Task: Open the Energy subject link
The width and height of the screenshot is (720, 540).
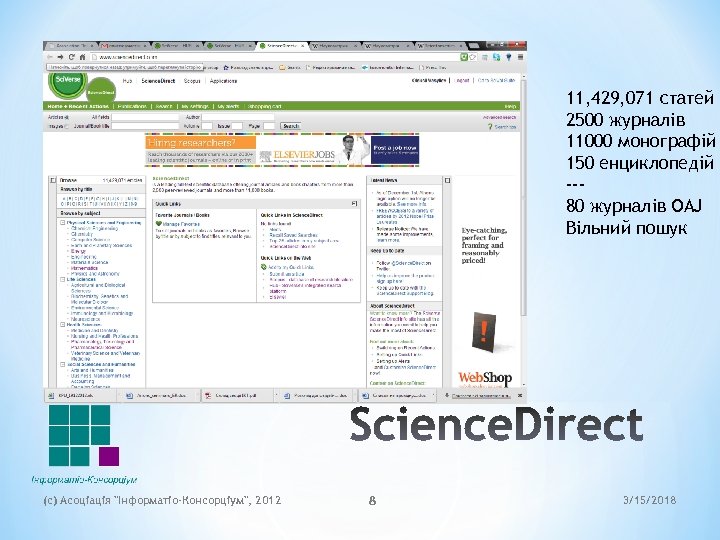Action: pos(78,251)
